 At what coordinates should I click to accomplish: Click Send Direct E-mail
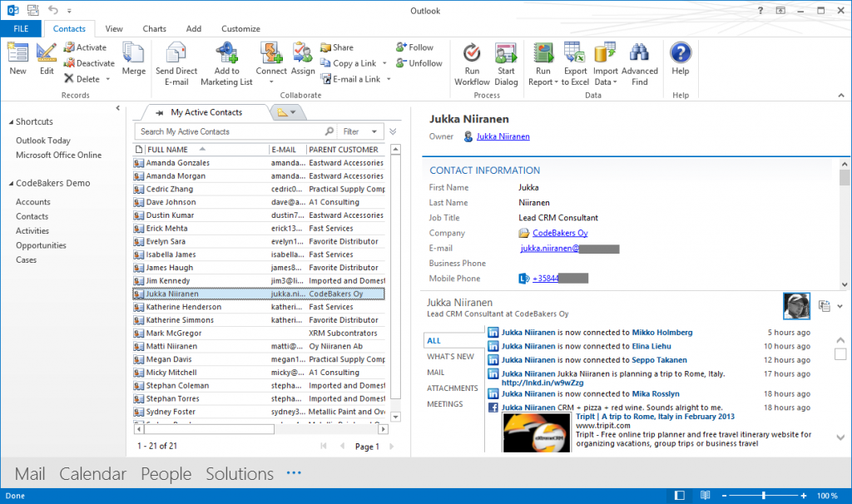(x=176, y=63)
